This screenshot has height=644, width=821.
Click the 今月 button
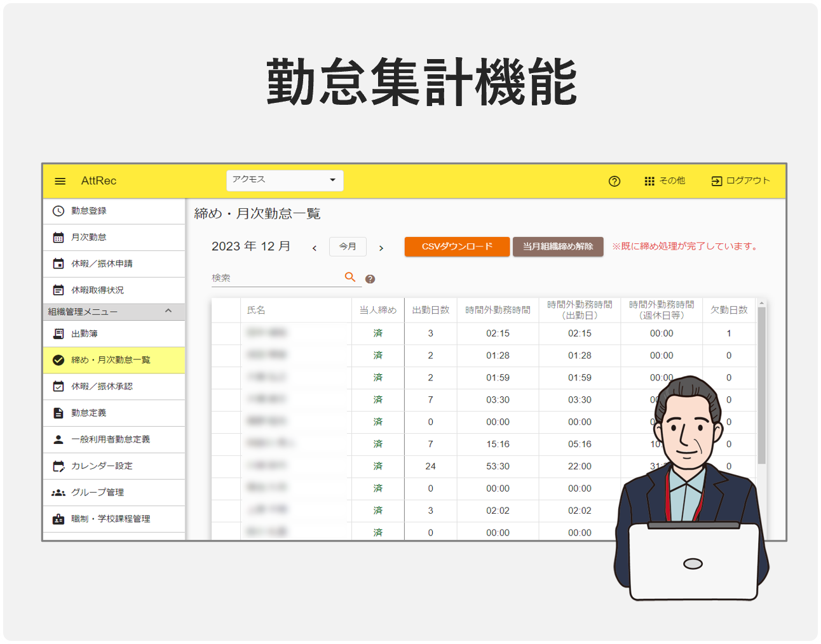click(348, 246)
